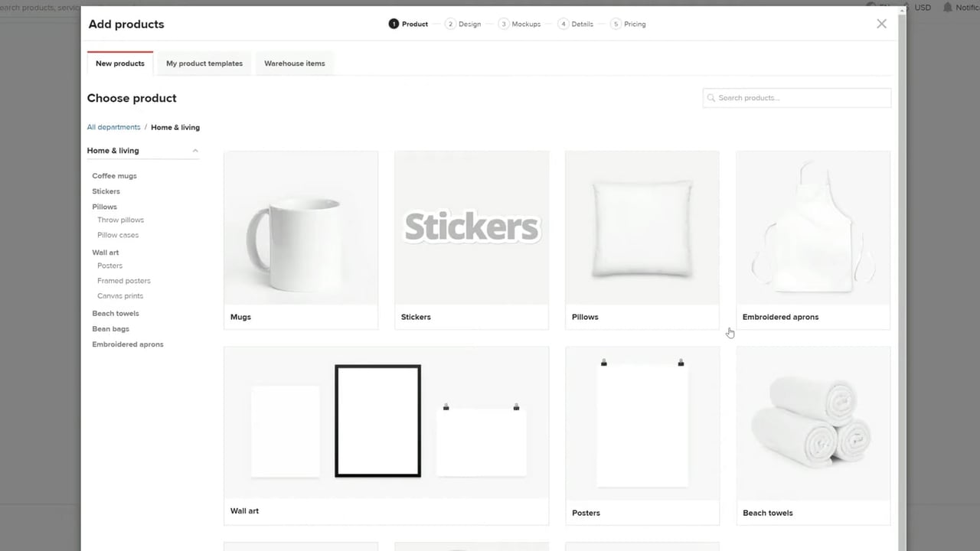980x551 pixels.
Task: Select Throw pillows in the sidebar
Action: pos(120,220)
